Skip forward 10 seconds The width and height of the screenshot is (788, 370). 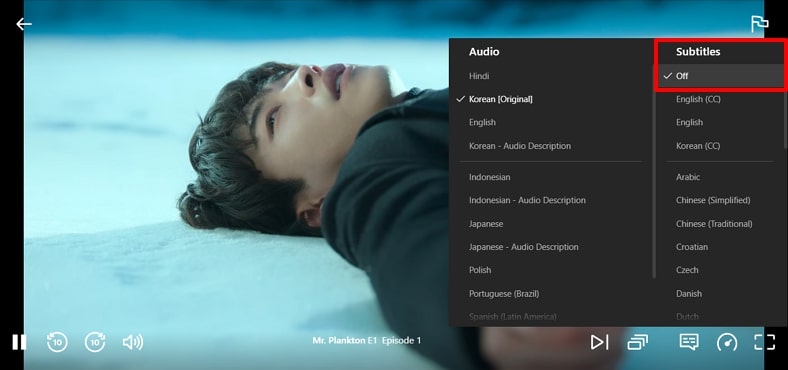(95, 342)
